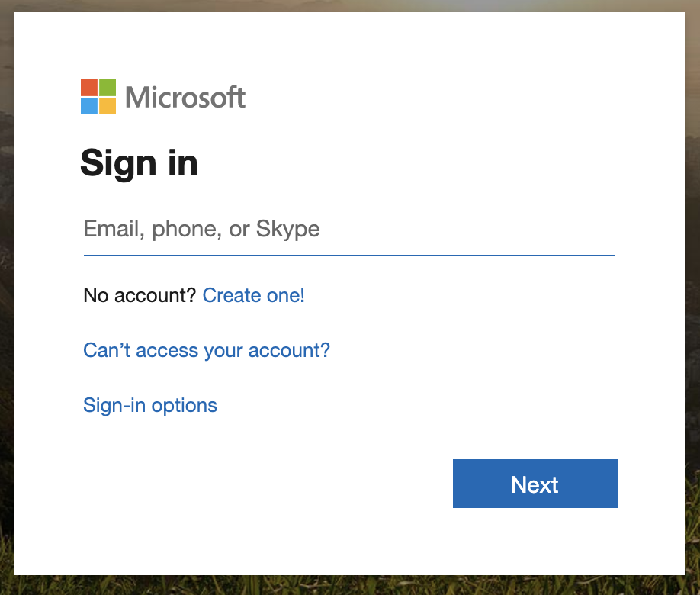Click the Microsoft four-square logo

98,97
